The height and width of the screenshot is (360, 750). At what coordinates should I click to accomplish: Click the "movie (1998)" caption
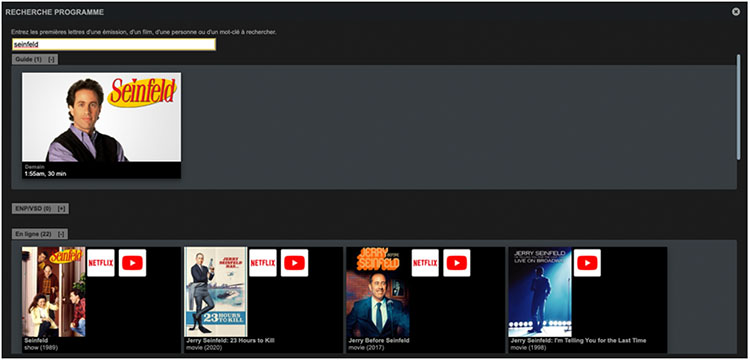coord(529,347)
